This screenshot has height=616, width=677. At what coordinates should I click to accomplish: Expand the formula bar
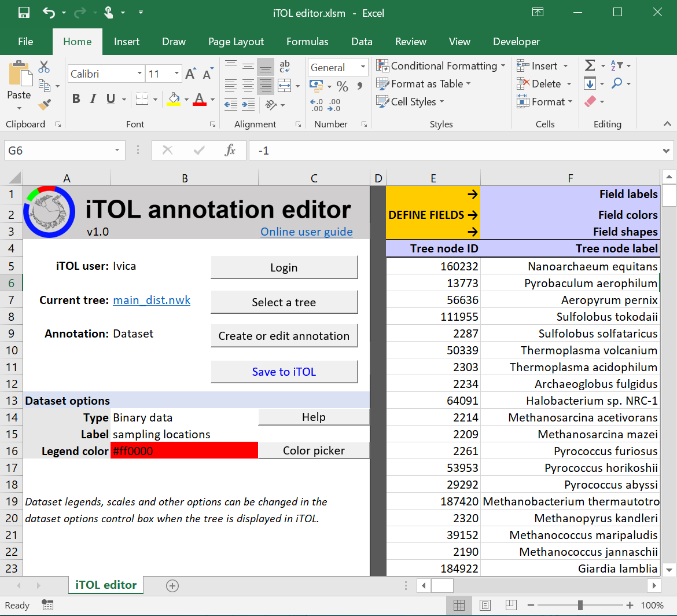666,151
